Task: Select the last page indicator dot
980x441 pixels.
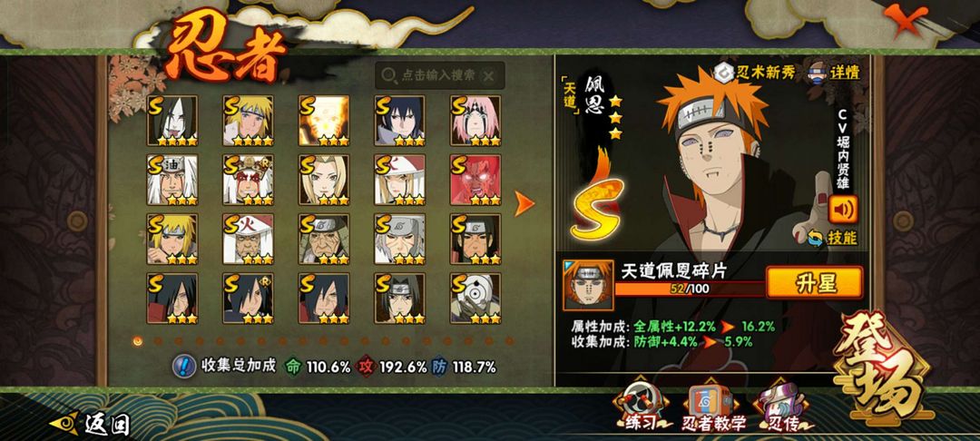Action: click(509, 341)
